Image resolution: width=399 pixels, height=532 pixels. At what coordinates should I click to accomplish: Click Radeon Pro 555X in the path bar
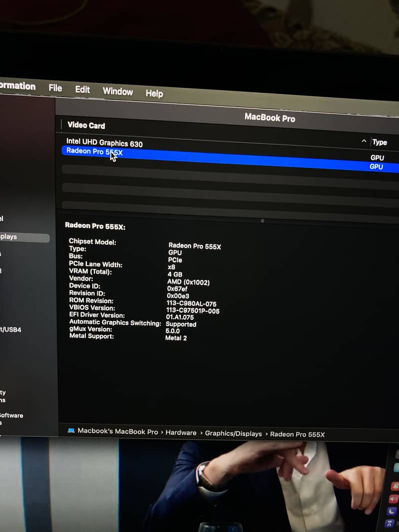pyautogui.click(x=297, y=434)
